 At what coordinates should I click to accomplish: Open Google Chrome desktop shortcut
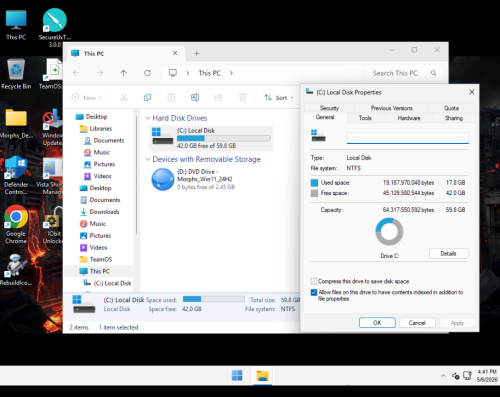point(16,224)
